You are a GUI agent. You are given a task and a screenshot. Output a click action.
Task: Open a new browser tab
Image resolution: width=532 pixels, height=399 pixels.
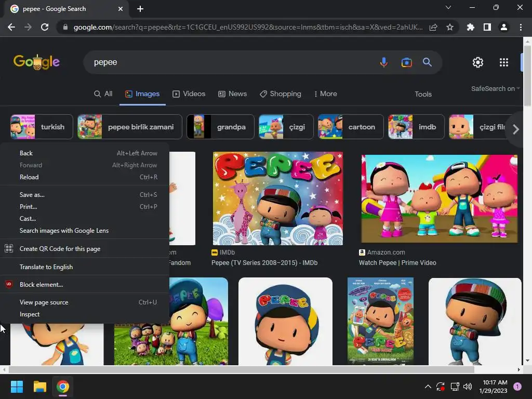tap(140, 9)
